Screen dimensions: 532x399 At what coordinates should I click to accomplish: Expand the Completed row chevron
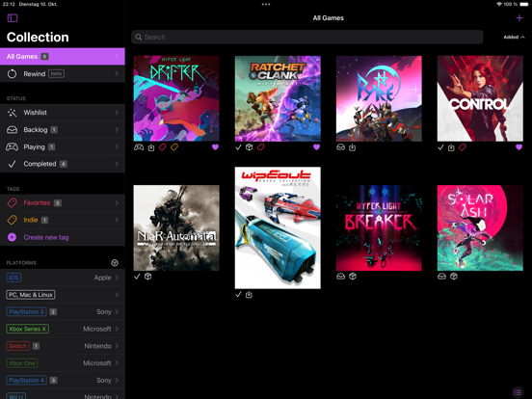coord(117,164)
